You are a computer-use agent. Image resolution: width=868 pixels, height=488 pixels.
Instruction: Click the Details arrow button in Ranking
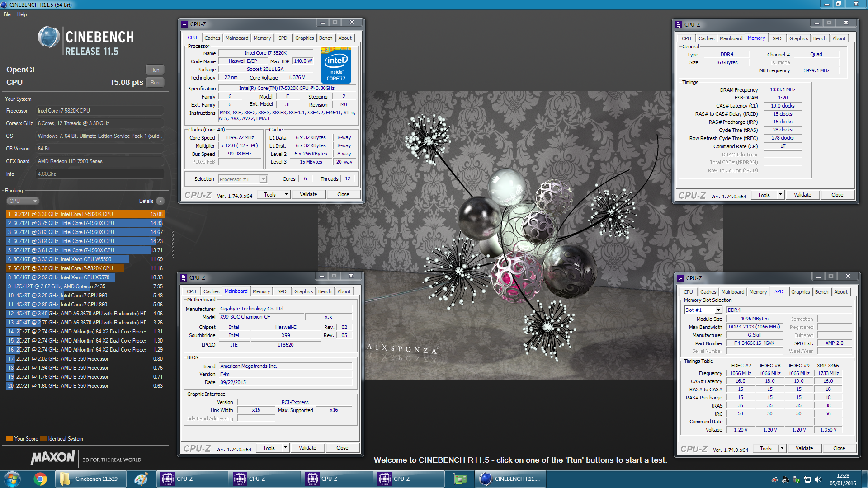160,201
